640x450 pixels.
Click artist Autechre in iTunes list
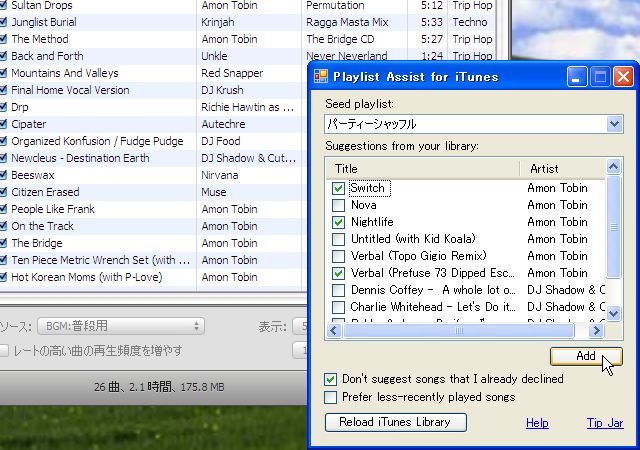tap(223, 124)
